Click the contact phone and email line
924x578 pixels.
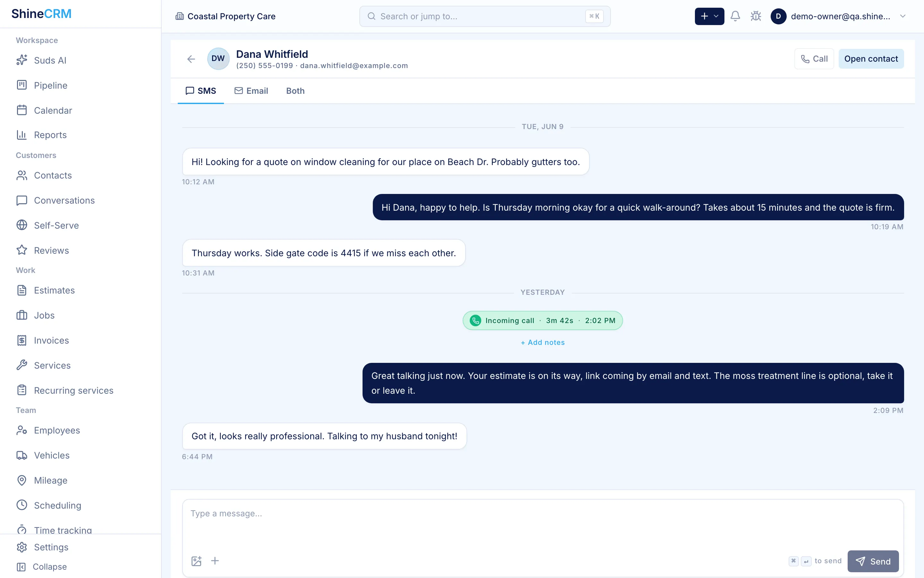[322, 66]
